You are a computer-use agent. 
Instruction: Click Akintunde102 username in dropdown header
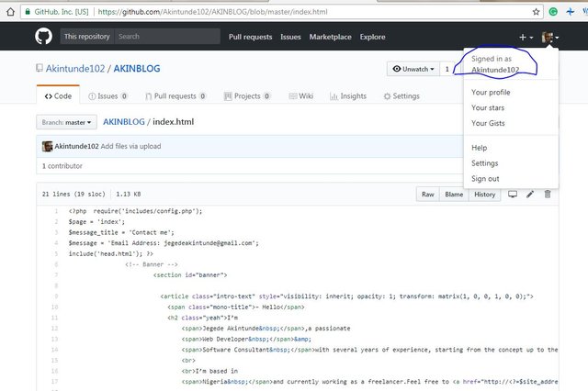click(495, 70)
